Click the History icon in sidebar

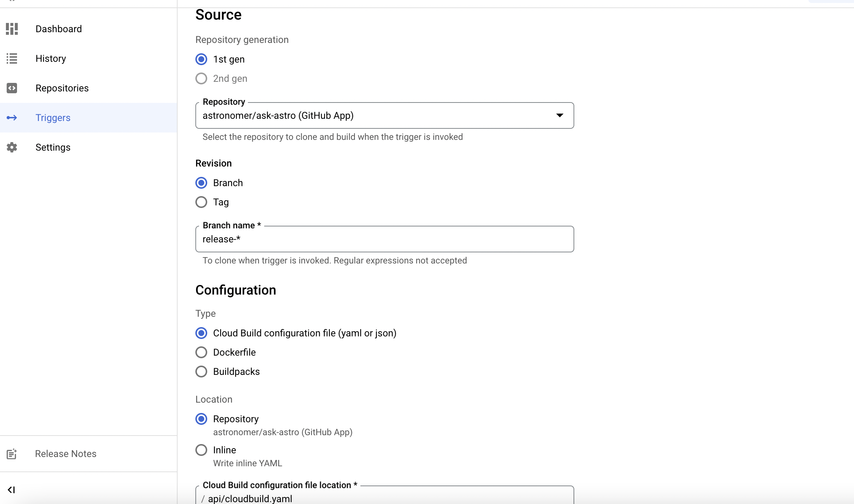click(x=12, y=58)
